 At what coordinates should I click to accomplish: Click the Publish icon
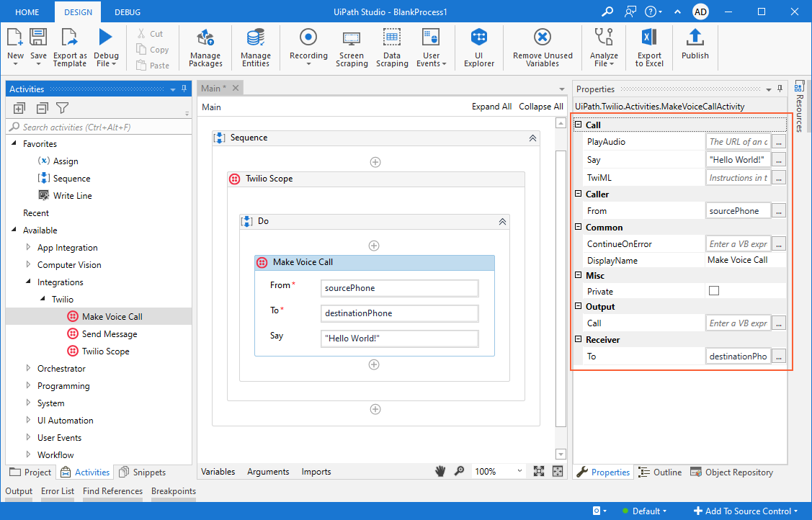click(x=695, y=37)
